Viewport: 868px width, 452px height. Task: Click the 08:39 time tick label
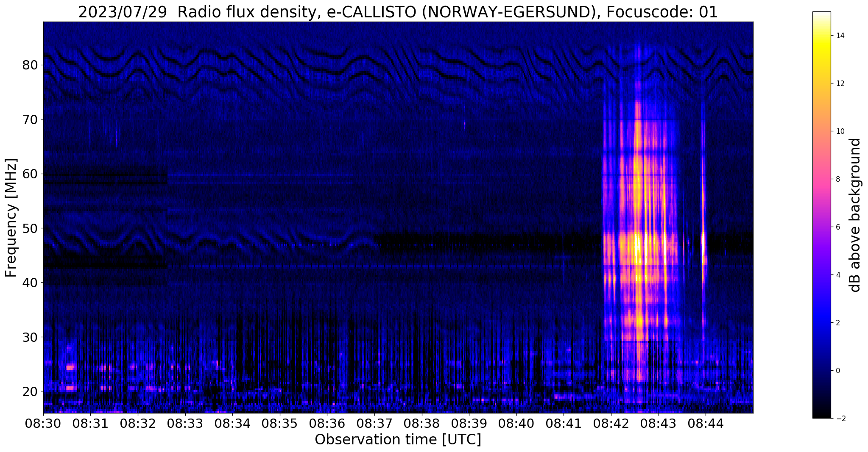pyautogui.click(x=469, y=424)
